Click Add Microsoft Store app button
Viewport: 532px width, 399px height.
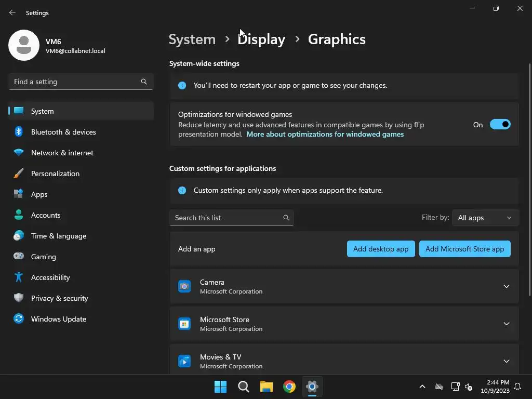(x=464, y=249)
